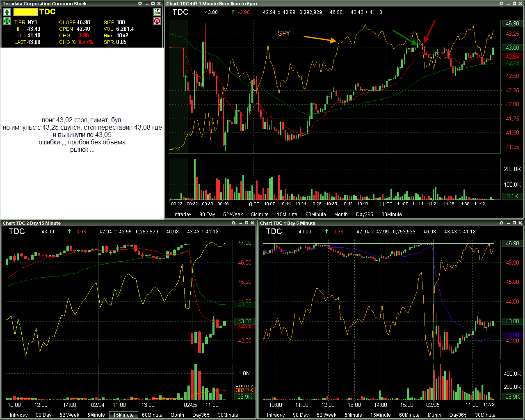Switch top chart to 60Minute timeframe
525x420 pixels.
pyautogui.click(x=316, y=215)
